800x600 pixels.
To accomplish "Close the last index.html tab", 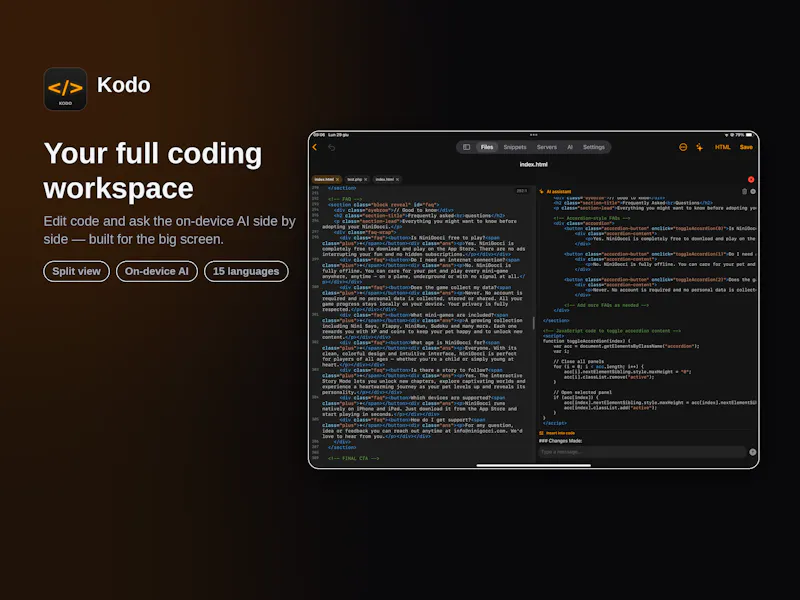I will coord(397,180).
